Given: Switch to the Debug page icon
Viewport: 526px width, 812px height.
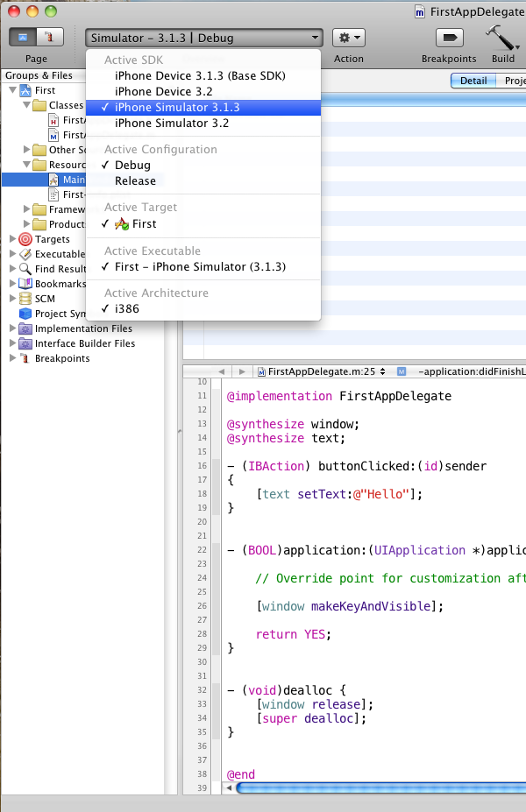Looking at the screenshot, I should pyautogui.click(x=50, y=38).
